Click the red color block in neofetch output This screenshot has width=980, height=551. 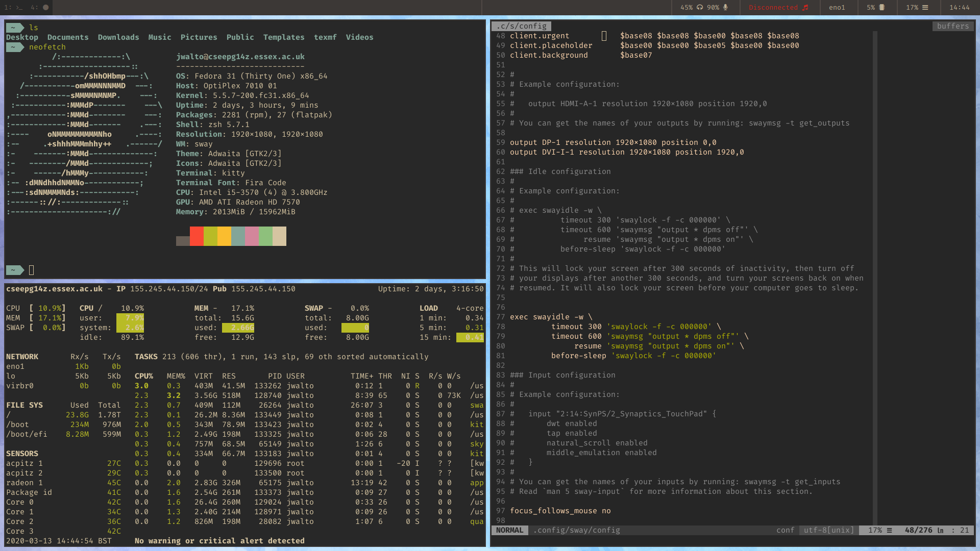(x=197, y=236)
